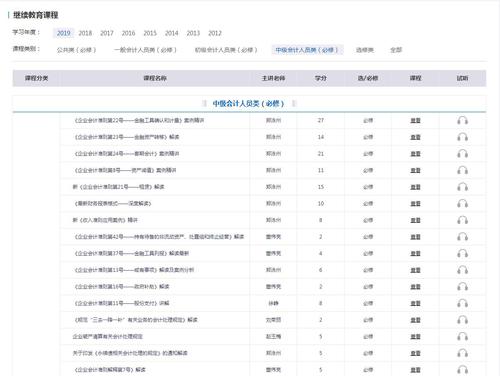This screenshot has height=376, width=500.
Task: Open 查看 link for 三去一降一补 course
Action: (x=415, y=320)
